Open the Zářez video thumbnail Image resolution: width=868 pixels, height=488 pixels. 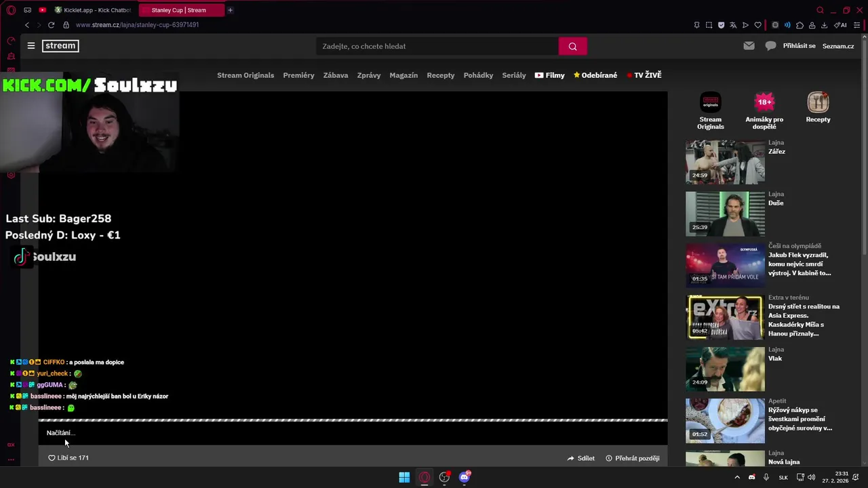coord(725,163)
